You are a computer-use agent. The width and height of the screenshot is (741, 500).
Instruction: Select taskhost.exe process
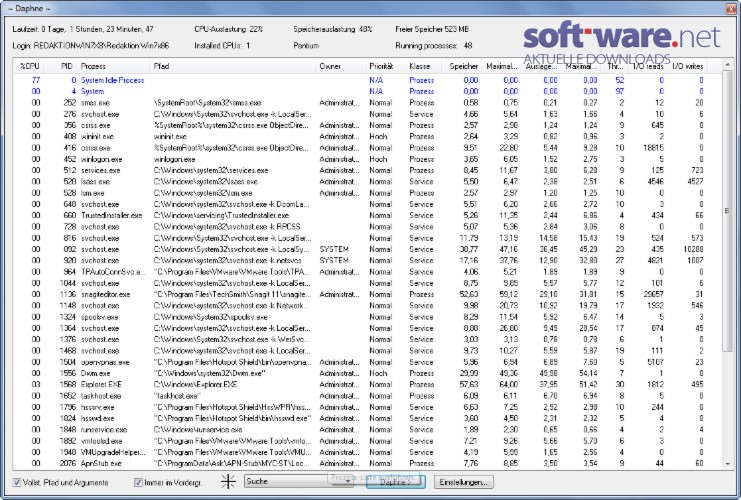coord(362,396)
